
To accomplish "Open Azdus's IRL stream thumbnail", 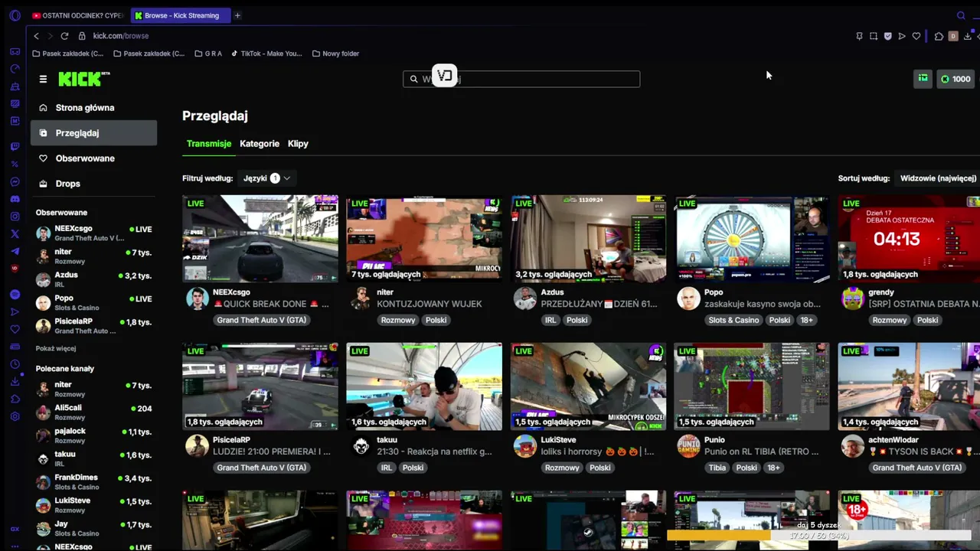I will 588,239.
